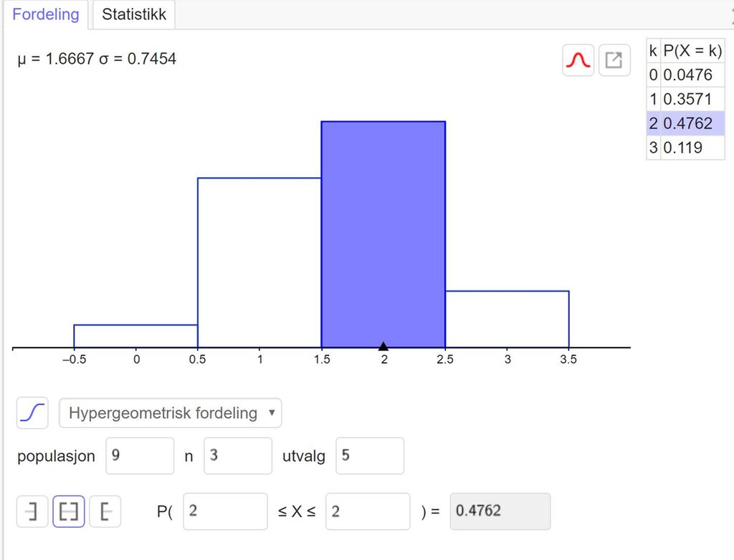Click the cumulative distribution curve icon

pyautogui.click(x=32, y=413)
